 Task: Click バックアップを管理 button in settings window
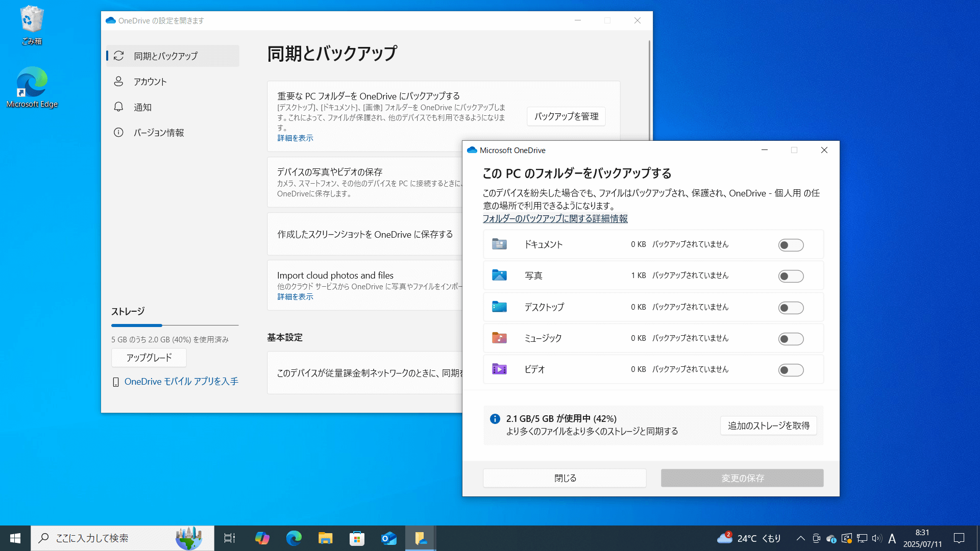coord(566,116)
